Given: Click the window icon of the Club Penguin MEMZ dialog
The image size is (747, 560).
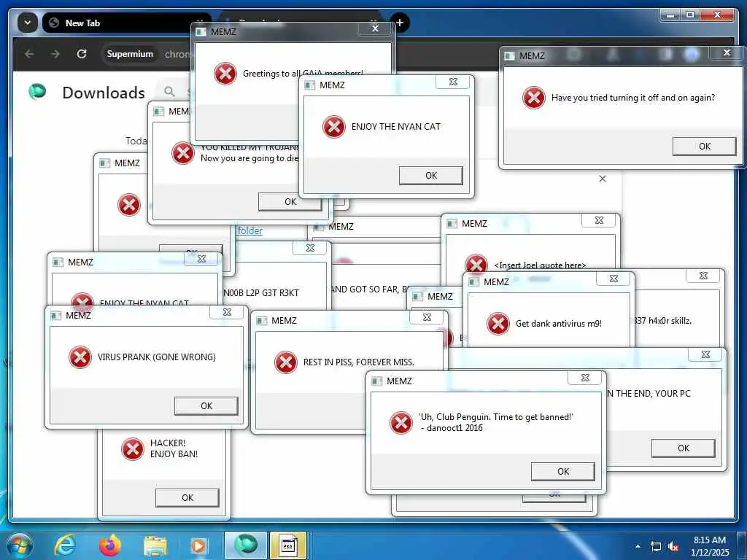Looking at the screenshot, I should pos(377,381).
